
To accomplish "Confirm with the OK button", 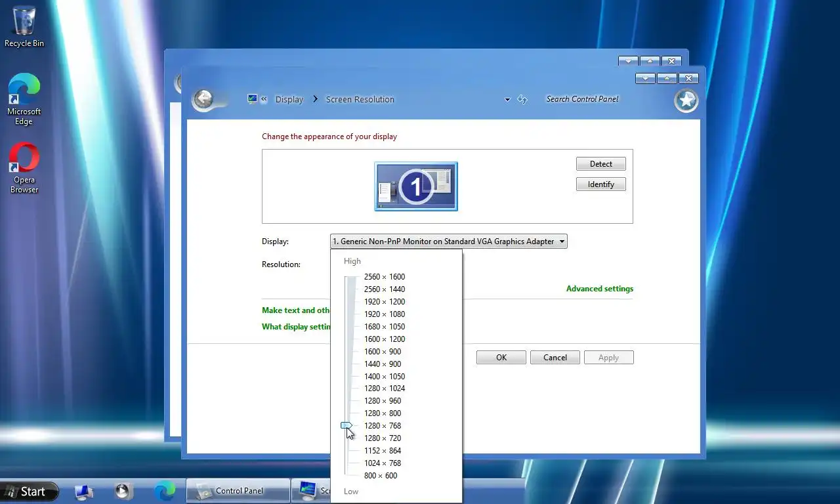I will pos(501,358).
